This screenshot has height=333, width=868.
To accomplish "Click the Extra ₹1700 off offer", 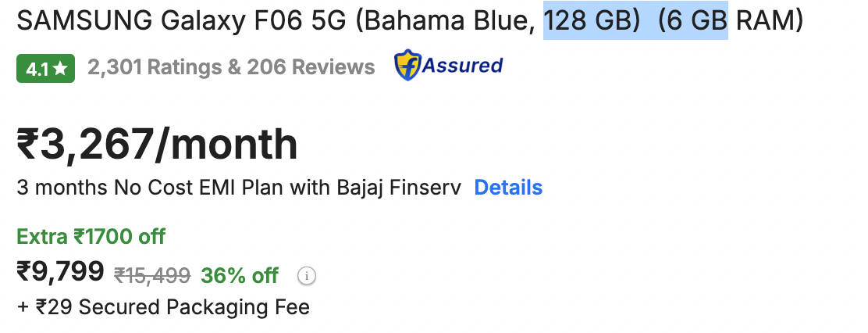I will point(91,236).
